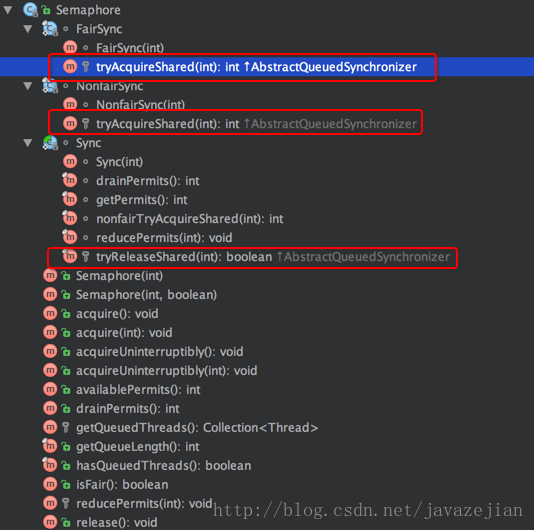Screen dimensions: 534x530
Task: Select tryReleaseShared(int): boolean row
Action: pyautogui.click(x=272, y=256)
